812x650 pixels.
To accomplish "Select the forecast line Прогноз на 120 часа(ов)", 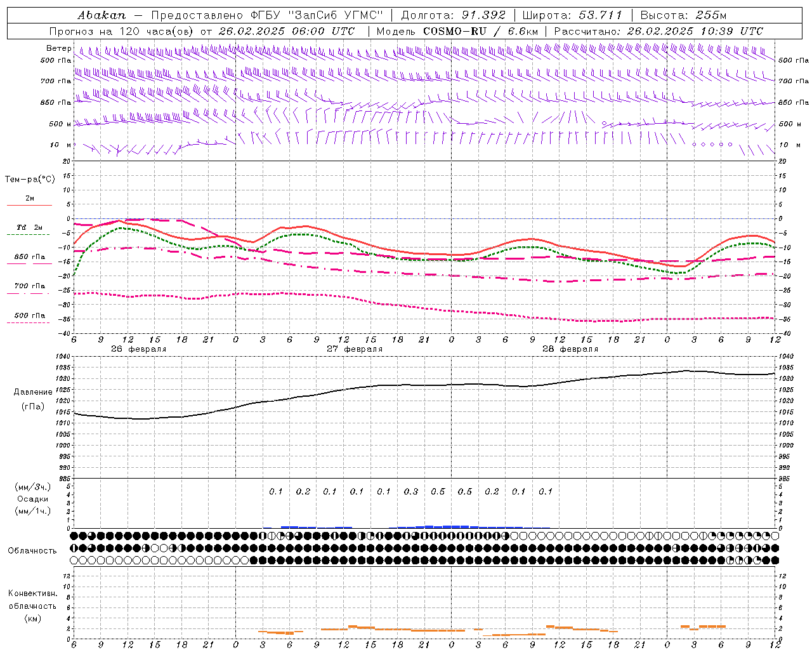I will tap(121, 31).
